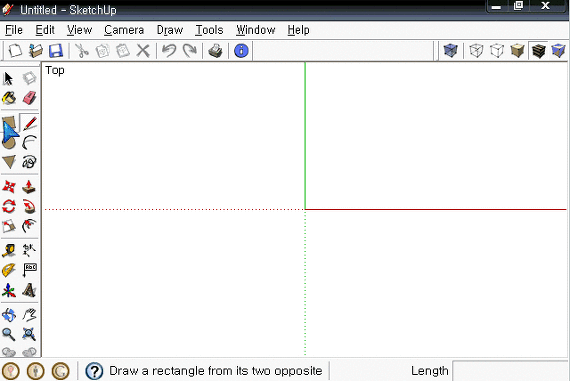The image size is (570, 381).
Task: Open the 3D Text tool
Action: [29, 290]
